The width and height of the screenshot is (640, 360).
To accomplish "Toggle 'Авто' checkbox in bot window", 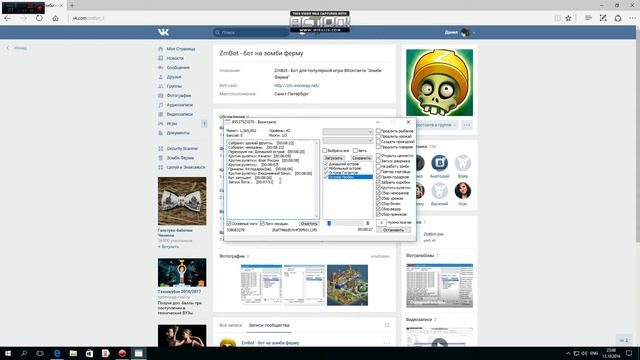I will [x=355, y=151].
